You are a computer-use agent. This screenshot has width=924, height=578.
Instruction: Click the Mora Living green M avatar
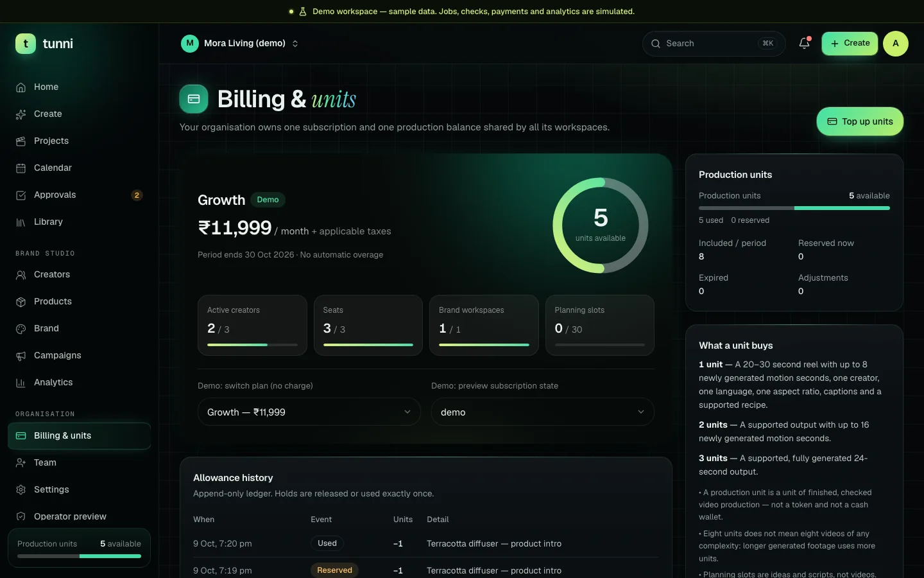190,44
